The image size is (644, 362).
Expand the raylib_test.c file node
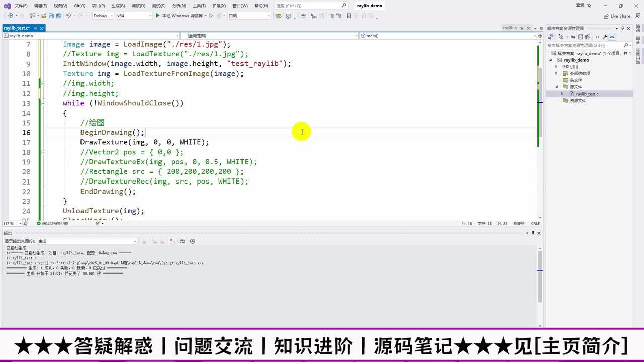pyautogui.click(x=562, y=94)
